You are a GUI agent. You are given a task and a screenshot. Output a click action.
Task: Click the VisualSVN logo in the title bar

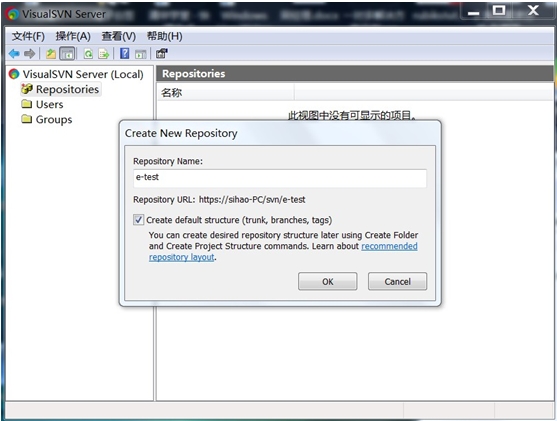(12, 14)
